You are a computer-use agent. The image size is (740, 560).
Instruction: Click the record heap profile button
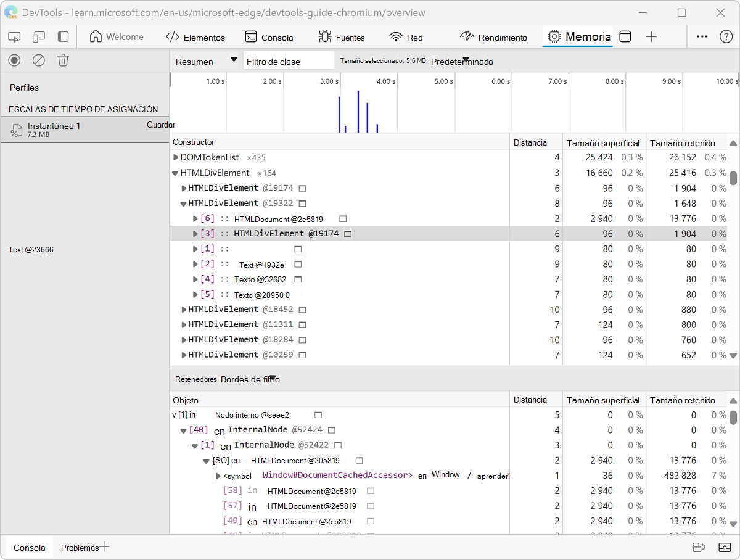pyautogui.click(x=15, y=60)
